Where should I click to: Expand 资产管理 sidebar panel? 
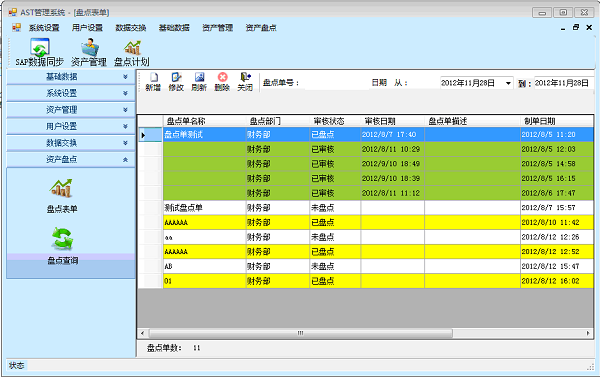[x=71, y=109]
